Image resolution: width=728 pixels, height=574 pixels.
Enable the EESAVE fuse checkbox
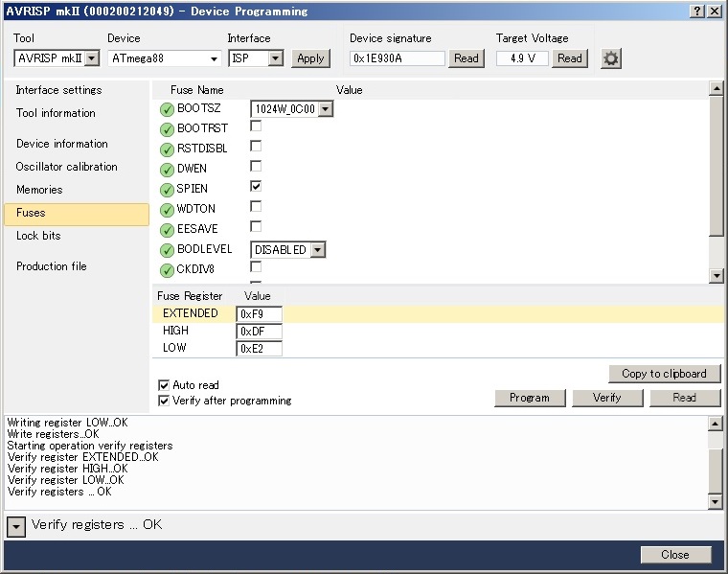[256, 226]
